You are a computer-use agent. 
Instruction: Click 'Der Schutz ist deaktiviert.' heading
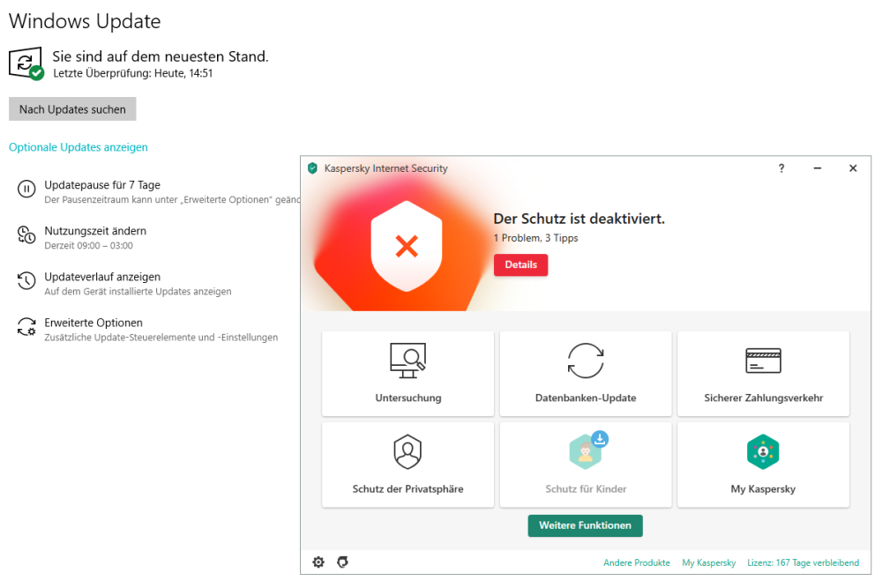tap(579, 219)
